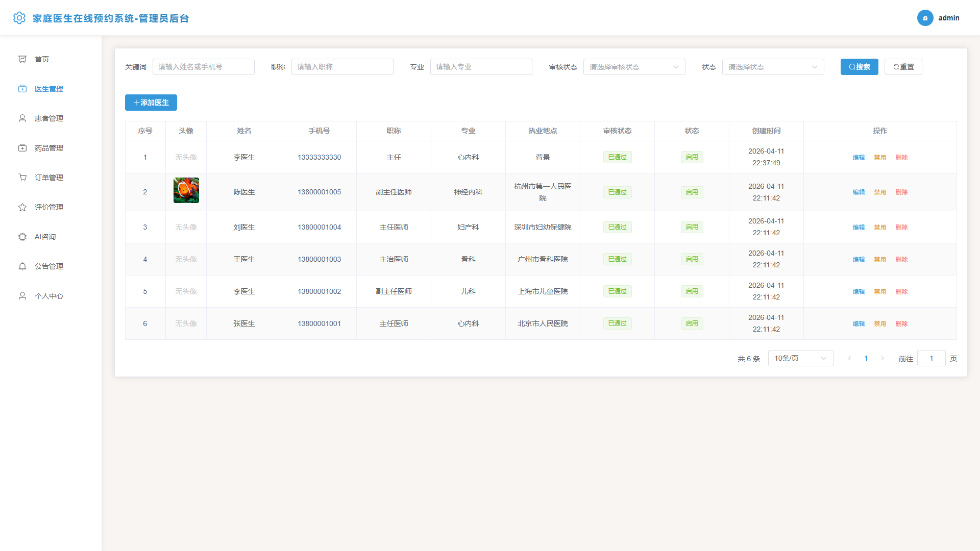The width and height of the screenshot is (980, 551).
Task: Click the 执业地点 column header
Action: (x=543, y=131)
